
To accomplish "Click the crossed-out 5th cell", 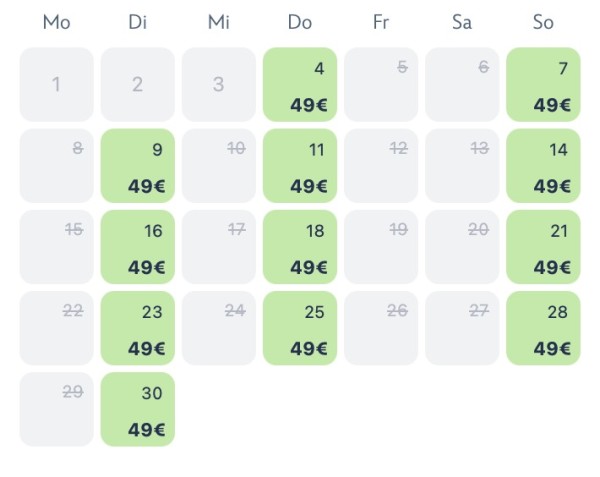I will (x=381, y=85).
